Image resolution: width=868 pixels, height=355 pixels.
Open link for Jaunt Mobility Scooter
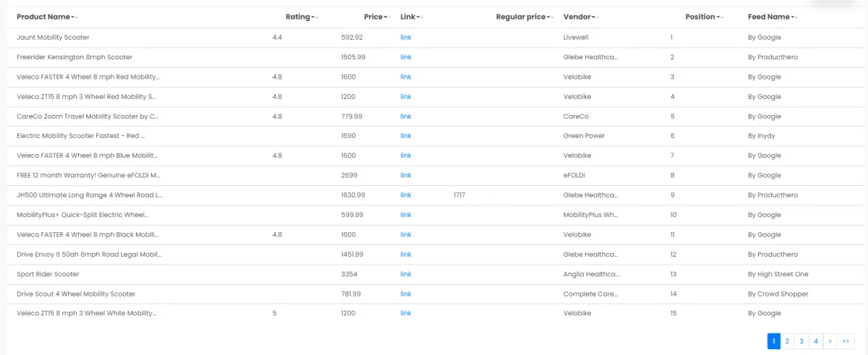(406, 38)
